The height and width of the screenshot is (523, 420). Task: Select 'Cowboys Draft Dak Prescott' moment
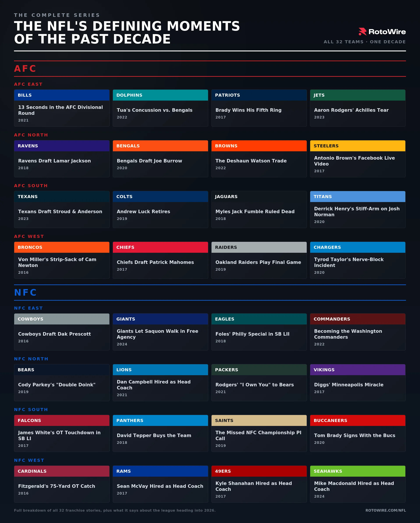[x=55, y=334]
